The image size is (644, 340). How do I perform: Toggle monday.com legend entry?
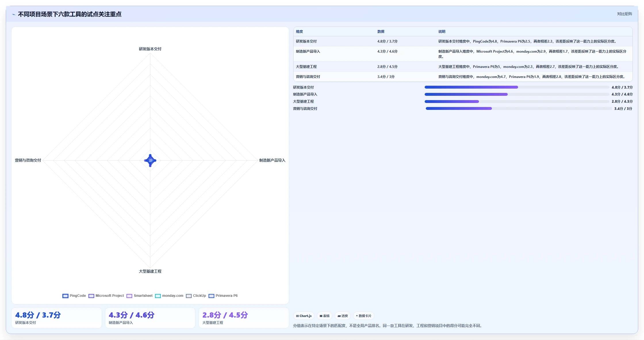(x=169, y=296)
